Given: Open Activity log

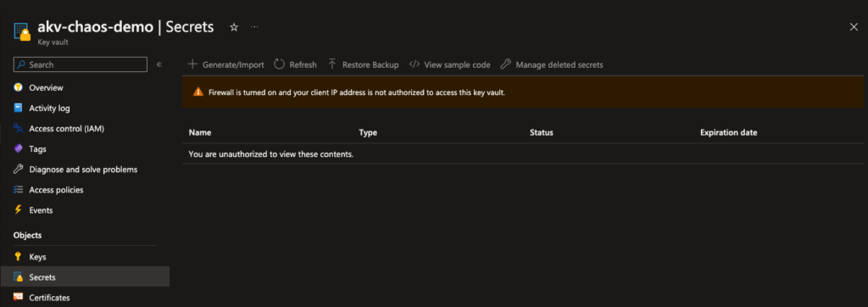Looking at the screenshot, I should point(49,108).
